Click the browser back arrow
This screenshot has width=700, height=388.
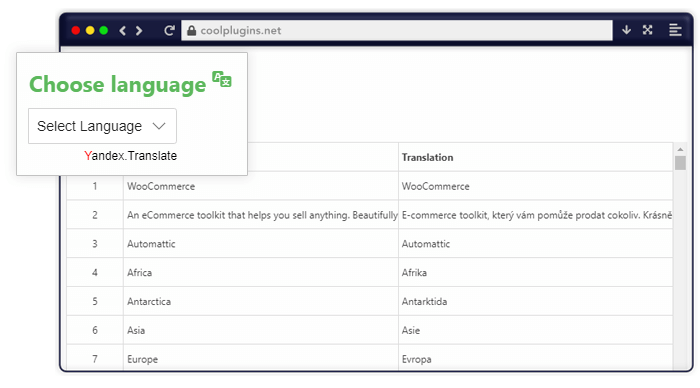coord(123,30)
